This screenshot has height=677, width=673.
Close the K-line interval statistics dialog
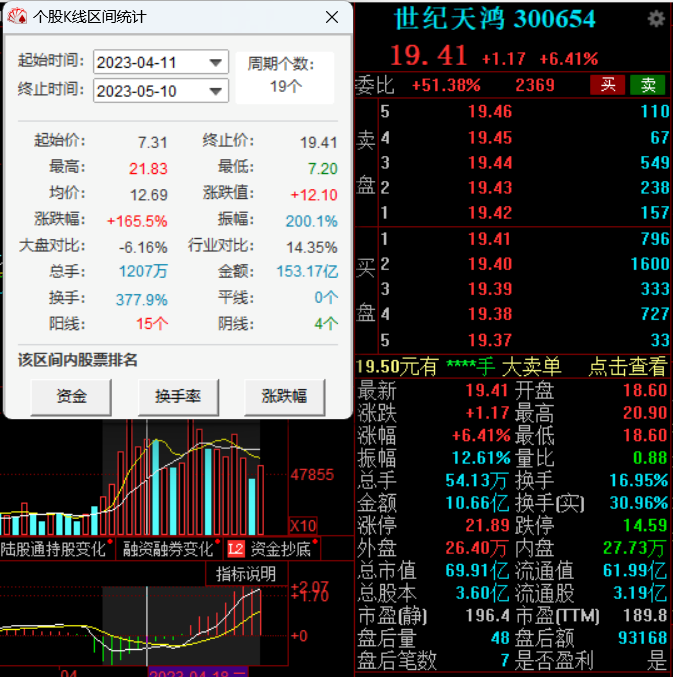pyautogui.click(x=332, y=17)
